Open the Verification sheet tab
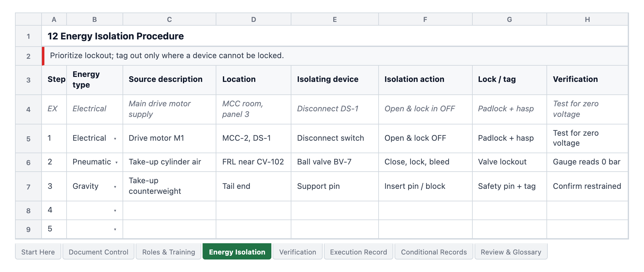The height and width of the screenshot is (272, 644). point(298,252)
